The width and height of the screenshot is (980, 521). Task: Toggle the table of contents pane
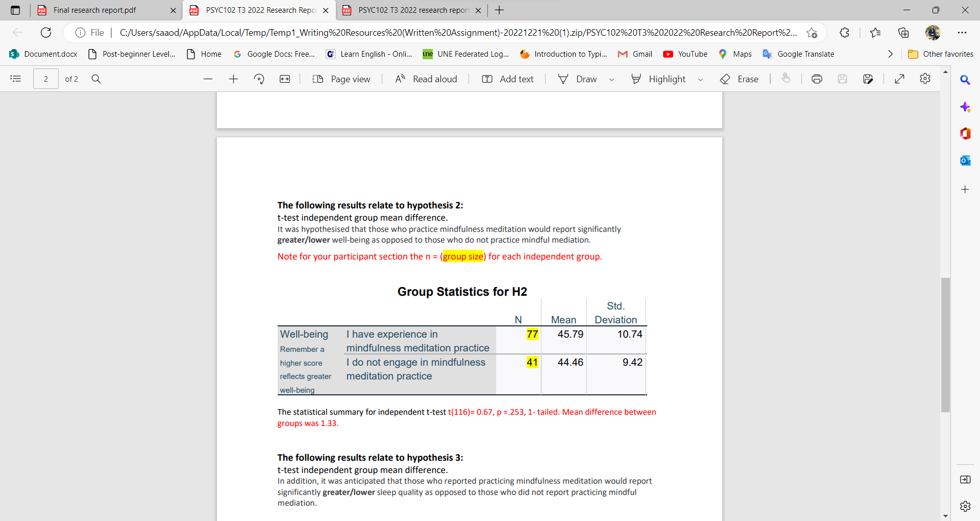point(15,79)
